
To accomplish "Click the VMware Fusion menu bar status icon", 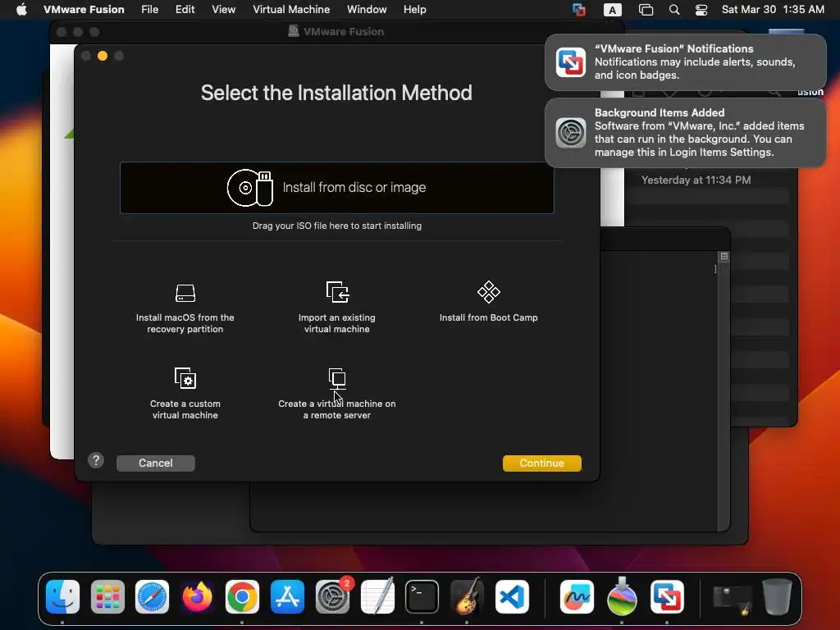I will click(x=578, y=10).
